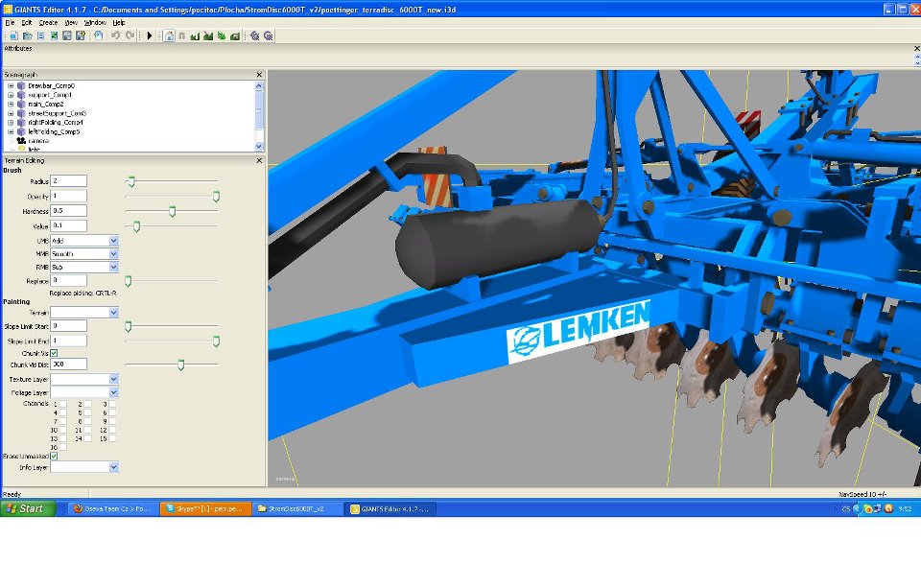Viewport: 921px width, 588px height.
Task: Click the second green terrain paint icon
Action: (208, 35)
